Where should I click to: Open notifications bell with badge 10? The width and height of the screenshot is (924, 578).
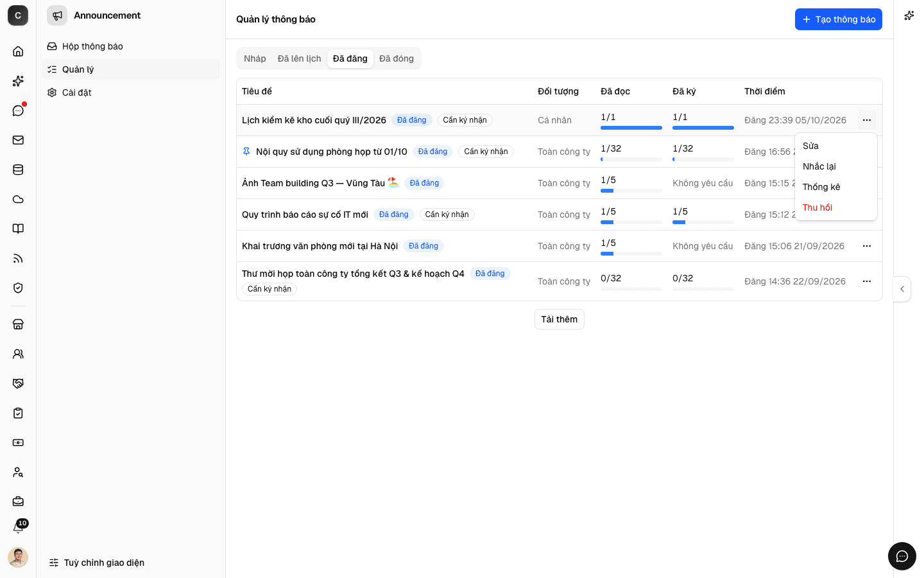point(18,528)
